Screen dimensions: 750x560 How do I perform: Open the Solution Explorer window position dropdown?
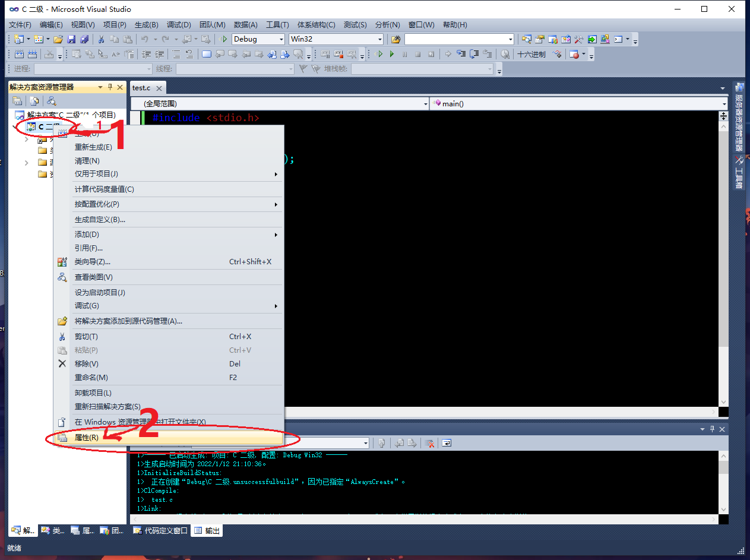(100, 87)
